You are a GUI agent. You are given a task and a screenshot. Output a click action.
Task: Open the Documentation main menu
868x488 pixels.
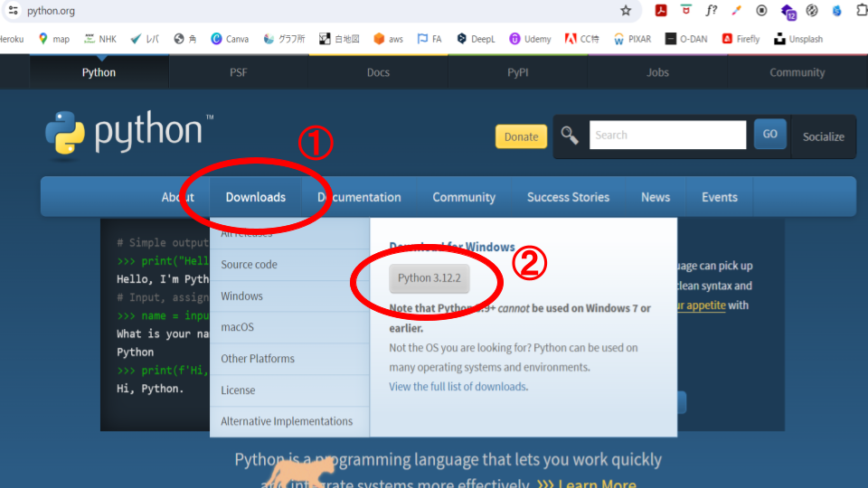click(359, 197)
